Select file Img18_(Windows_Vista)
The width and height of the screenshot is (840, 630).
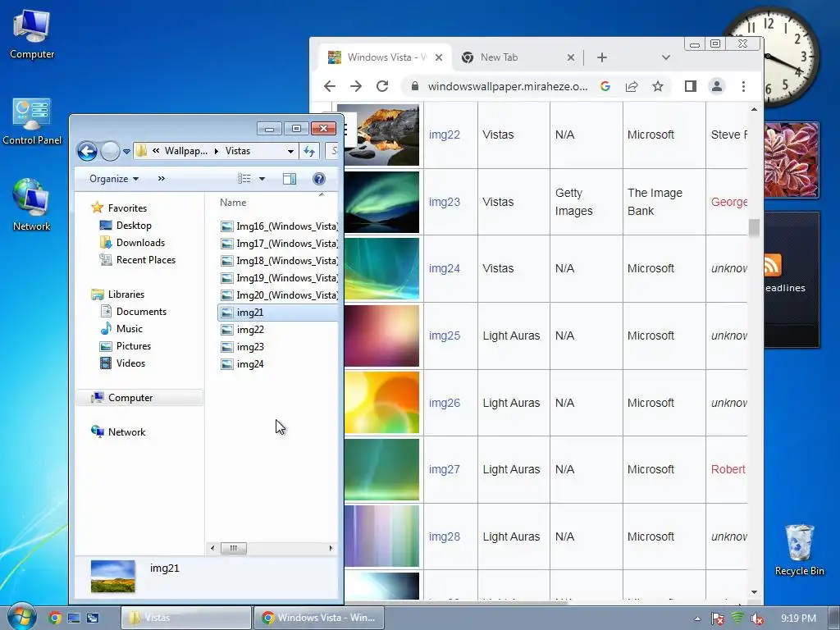(279, 260)
